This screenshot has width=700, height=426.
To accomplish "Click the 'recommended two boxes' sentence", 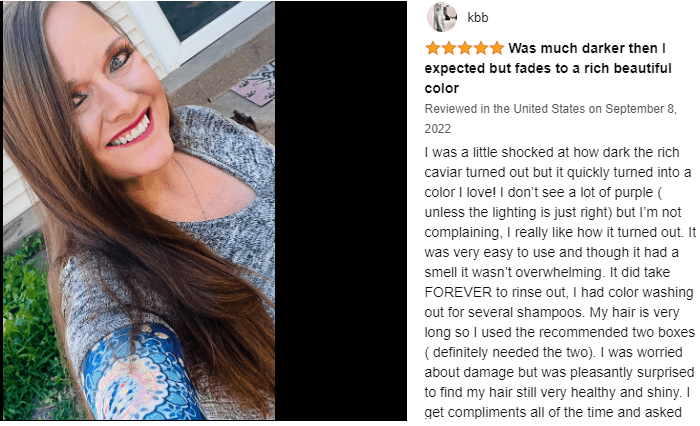I will coord(560,332).
